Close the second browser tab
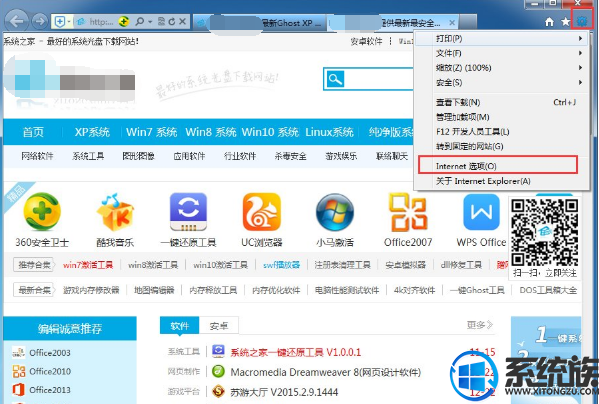The height and width of the screenshot is (404, 599). (452, 23)
